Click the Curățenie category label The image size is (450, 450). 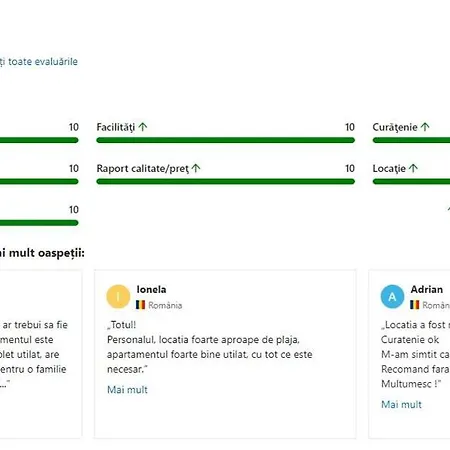[x=395, y=127]
